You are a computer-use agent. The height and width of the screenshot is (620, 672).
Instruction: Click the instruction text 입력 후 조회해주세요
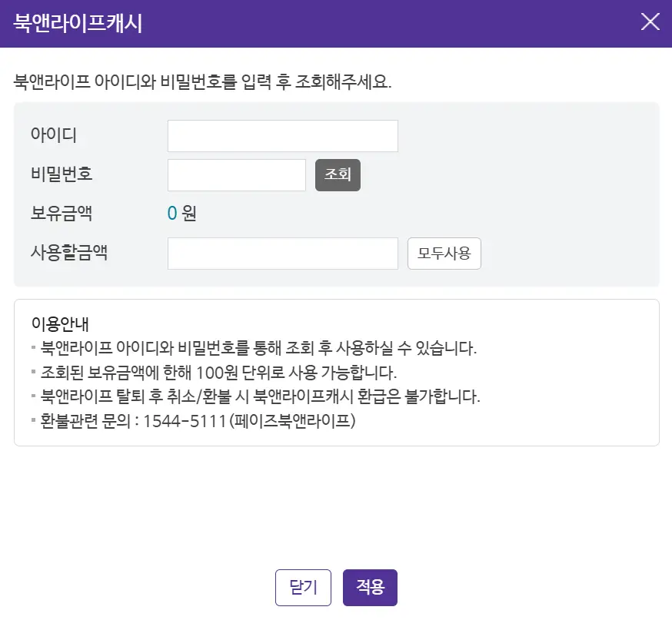click(316, 81)
